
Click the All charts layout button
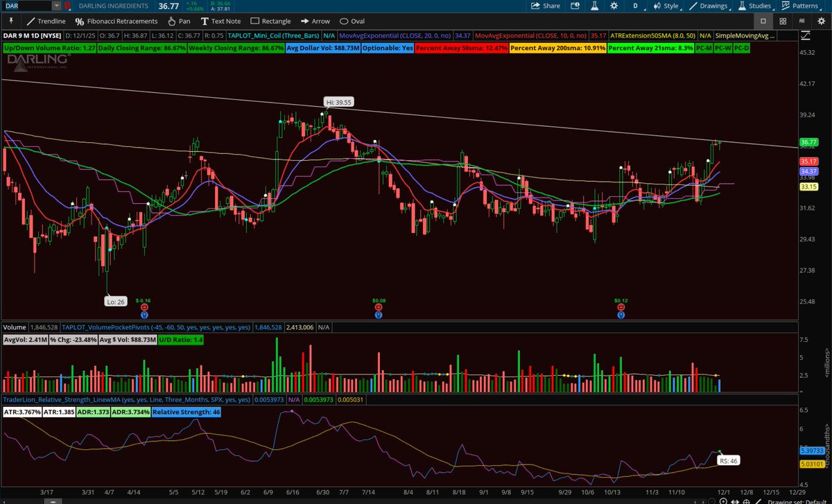[801, 21]
